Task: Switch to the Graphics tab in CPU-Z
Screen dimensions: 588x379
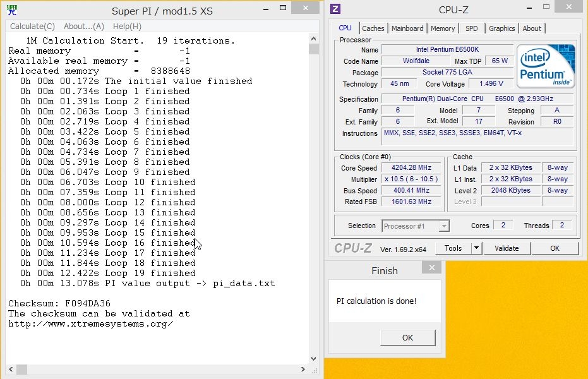Action: pos(501,28)
